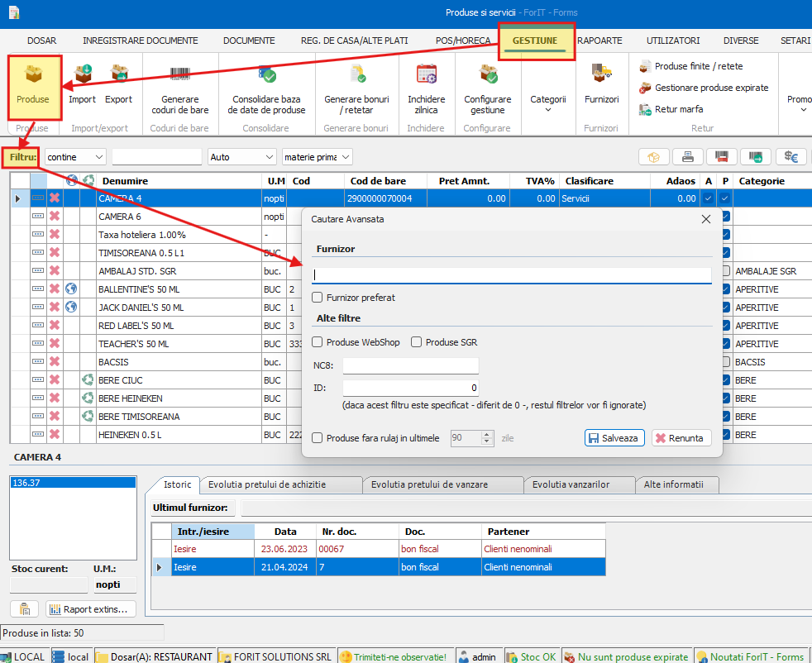Open Gestionare produse expirate

pos(705,88)
